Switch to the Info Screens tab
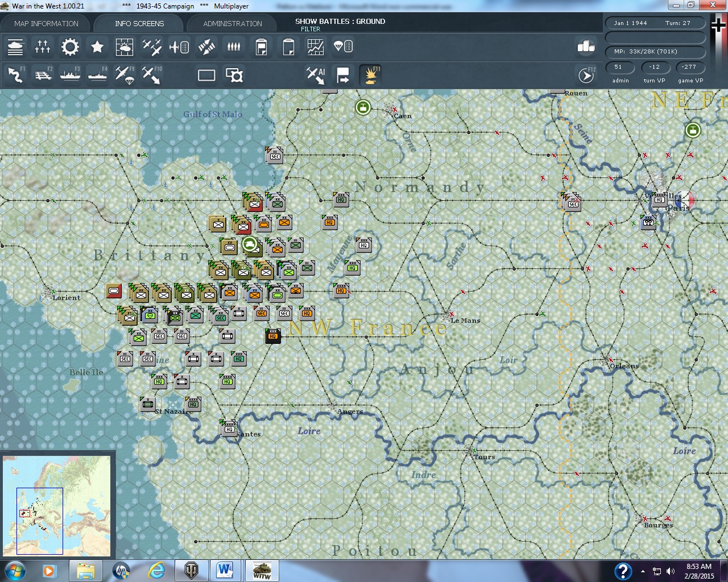The image size is (728, 582). [x=139, y=23]
